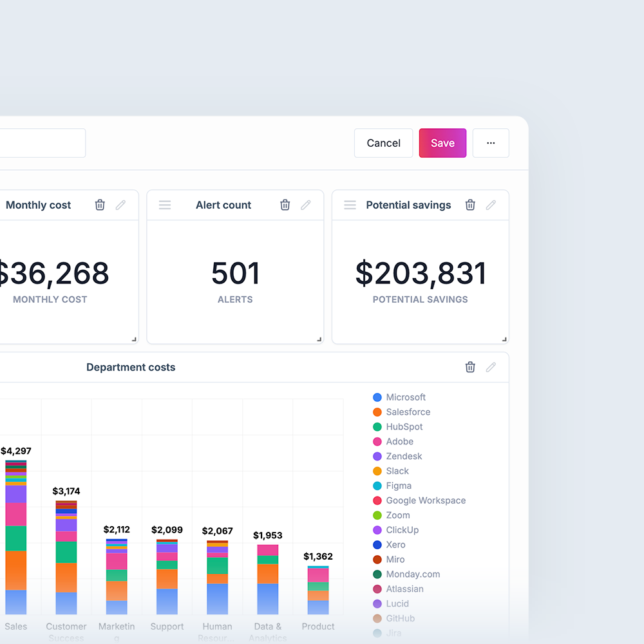Viewport: 644px width, 644px height.
Task: Click the partially visible name input field
Action: [43, 143]
